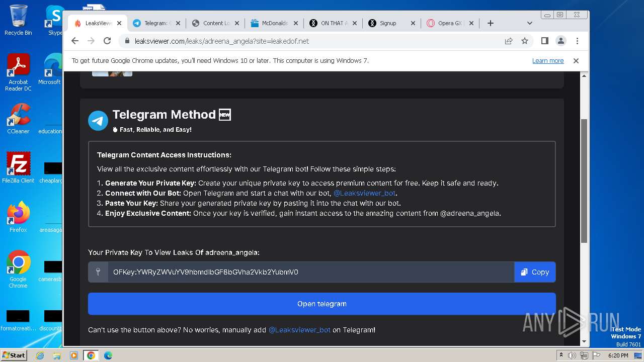Open Microsoft Edge desktop shortcut
Screen dimensions: 644x362
50,69
